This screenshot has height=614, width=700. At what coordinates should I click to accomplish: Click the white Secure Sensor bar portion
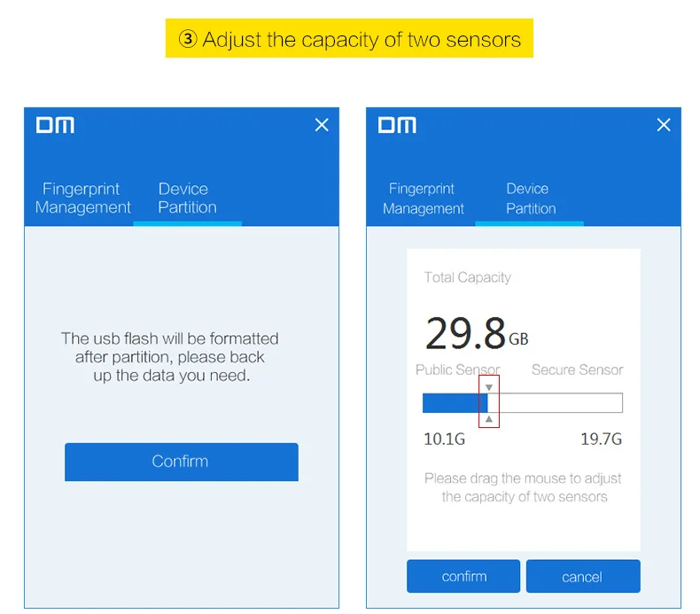(556, 403)
